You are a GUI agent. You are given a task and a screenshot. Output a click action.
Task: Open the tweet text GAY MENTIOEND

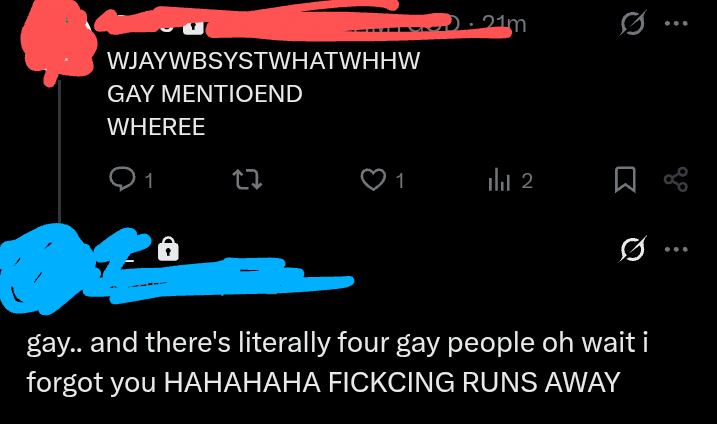(205, 94)
